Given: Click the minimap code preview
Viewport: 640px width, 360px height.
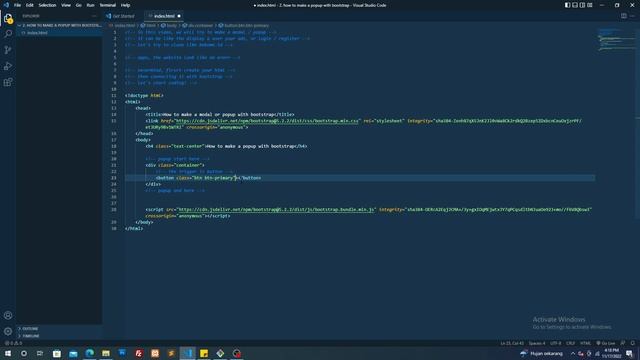Looking at the screenshot, I should click(616, 40).
